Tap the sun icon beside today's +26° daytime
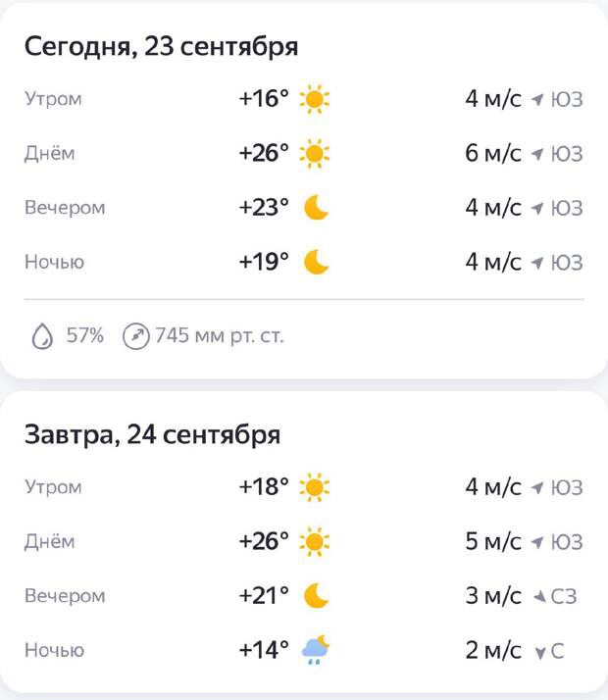Screen dimensions: 608x700 [315, 154]
